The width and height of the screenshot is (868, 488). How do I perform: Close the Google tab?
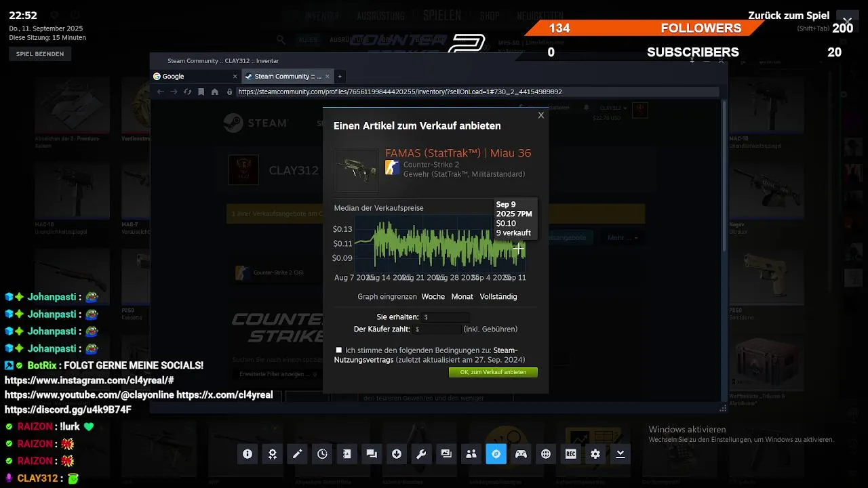pos(235,77)
